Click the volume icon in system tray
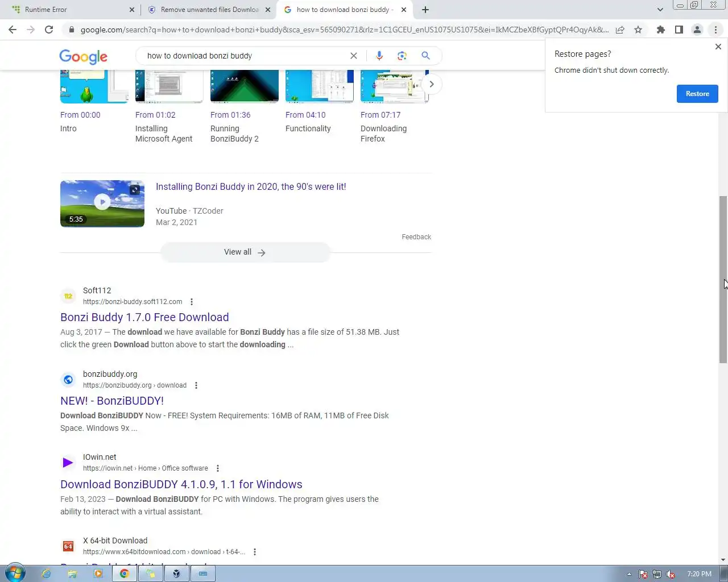The height and width of the screenshot is (582, 728). tap(671, 574)
